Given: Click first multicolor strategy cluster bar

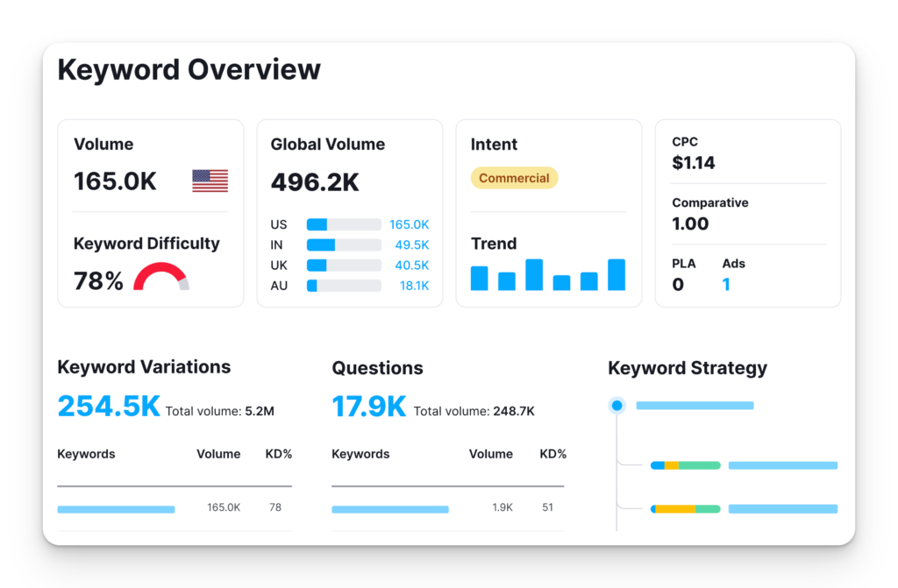Looking at the screenshot, I should coord(686,465).
